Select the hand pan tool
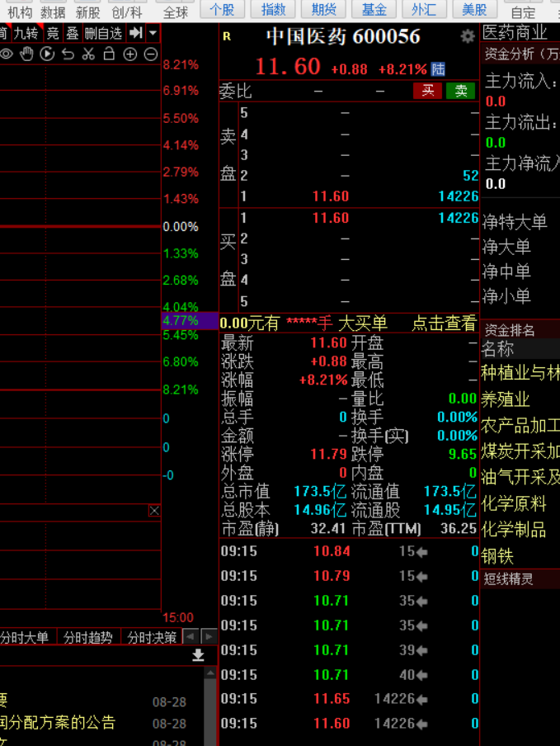Screen dimensions: 560x746 tap(26, 54)
